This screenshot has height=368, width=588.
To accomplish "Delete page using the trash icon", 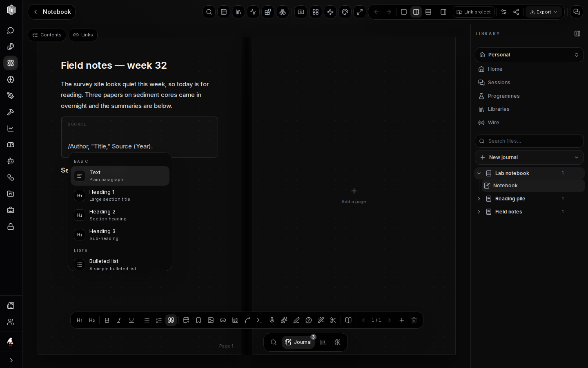I will tap(414, 320).
